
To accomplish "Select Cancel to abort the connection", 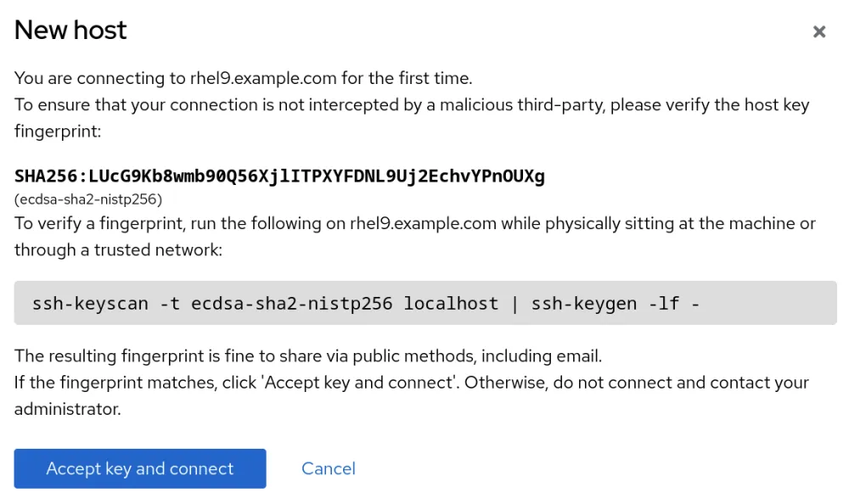I will click(328, 468).
